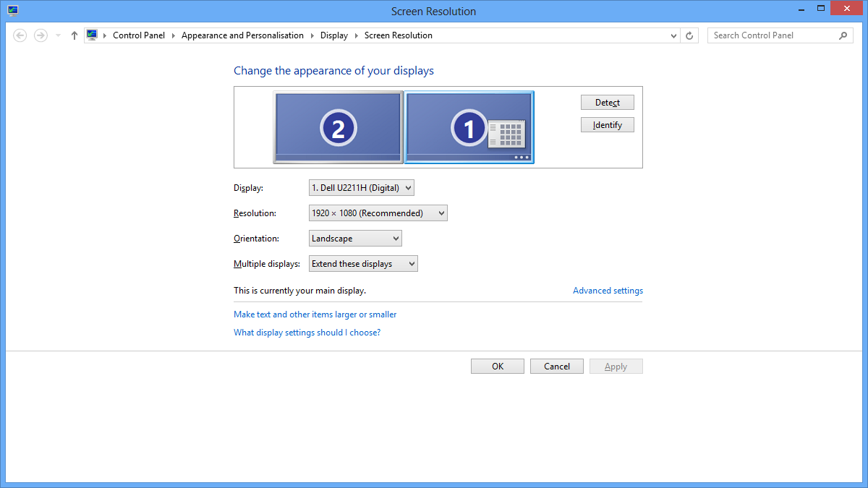Click the search magnifier icon
The image size is (868, 488).
click(843, 35)
